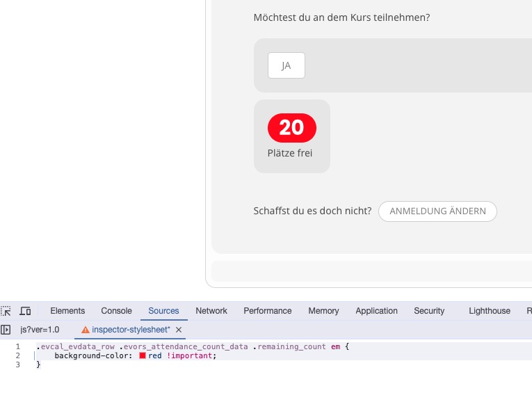The height and width of the screenshot is (409, 532).
Task: Go to the Security tab
Action: point(429,311)
